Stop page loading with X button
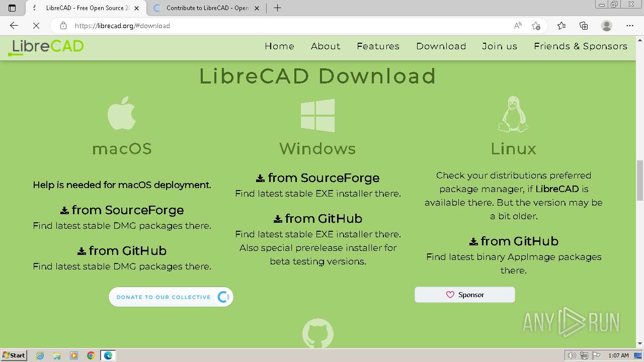Screen dimensions: 644x362 pos(36,26)
